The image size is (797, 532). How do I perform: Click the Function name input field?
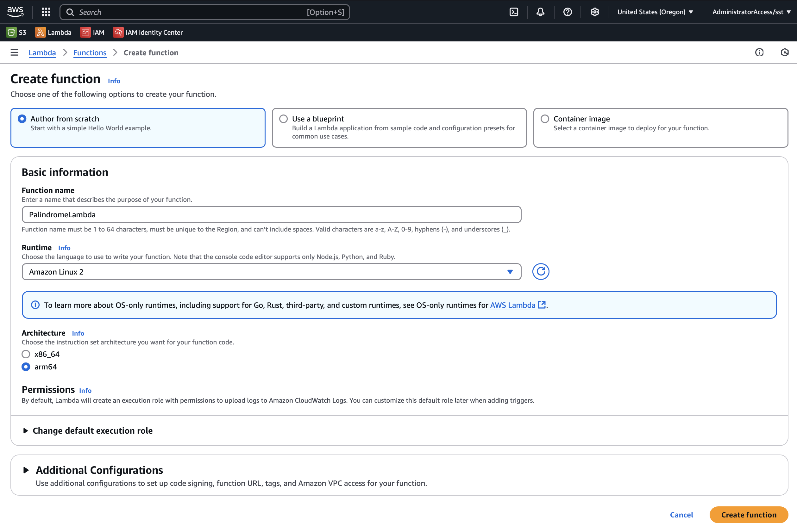pos(271,214)
